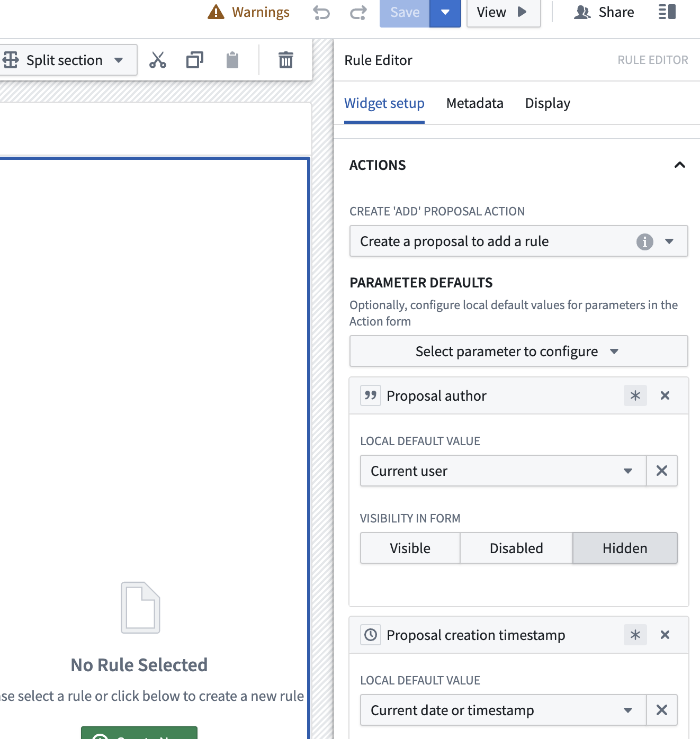
Task: Click the copy/duplicate icon
Action: pos(195,60)
